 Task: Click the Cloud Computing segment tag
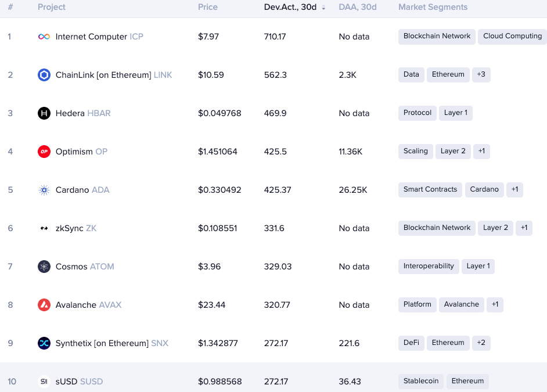[513, 36]
